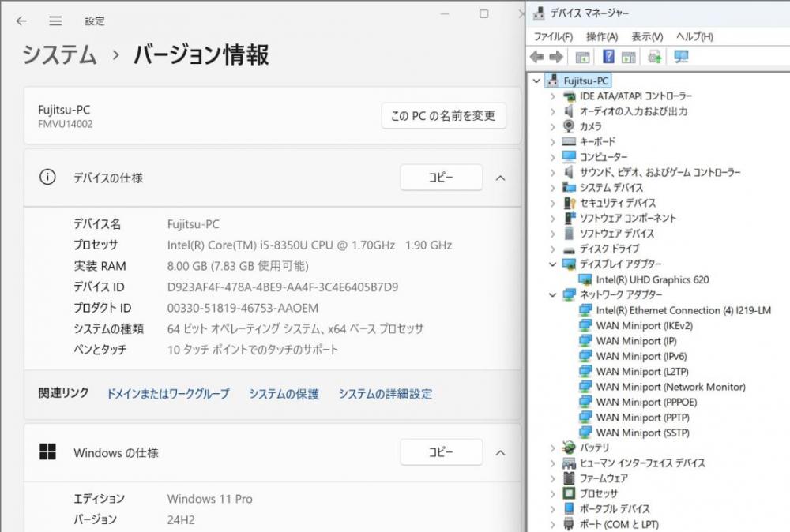
Task: Click the processor value Intel(R) Core(TM) i5-8350U
Action: pyautogui.click(x=310, y=245)
